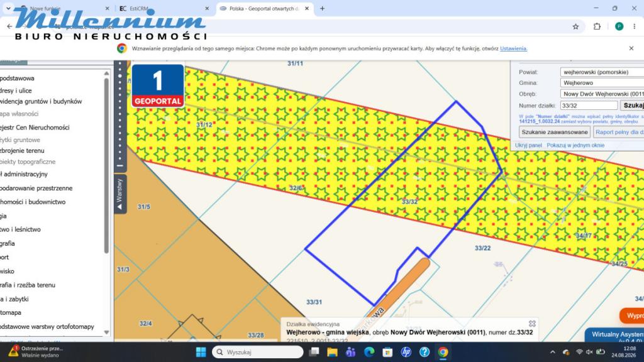Open the Chrome profile avatar
Screen dimensions: 644x362
[x=619, y=26]
